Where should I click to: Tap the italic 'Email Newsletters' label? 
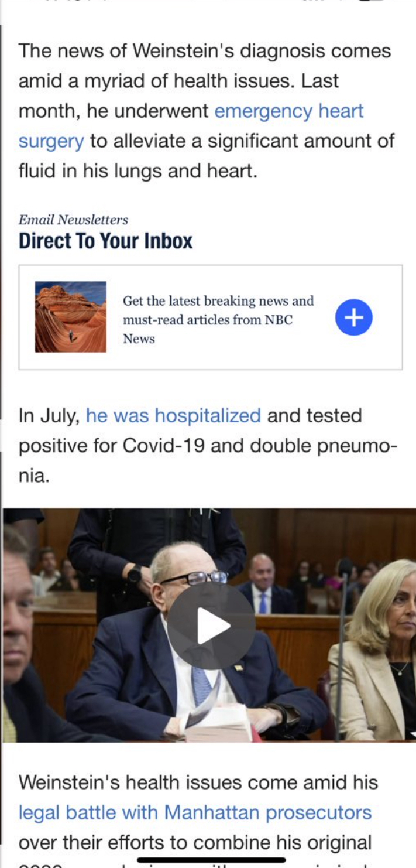73,220
